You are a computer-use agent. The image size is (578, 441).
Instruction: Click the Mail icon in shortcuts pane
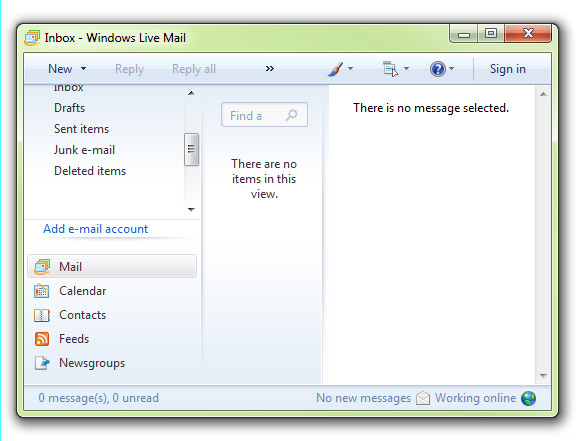coord(42,267)
